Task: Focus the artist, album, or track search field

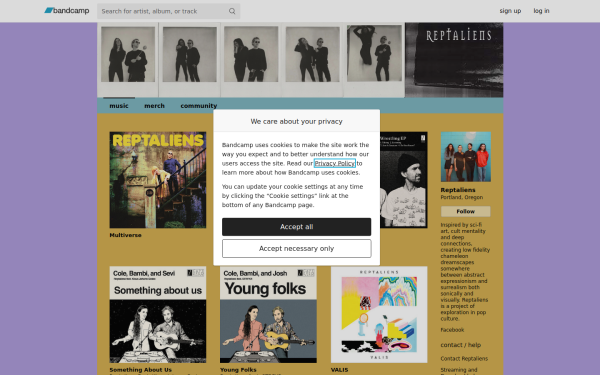Action: coord(168,11)
